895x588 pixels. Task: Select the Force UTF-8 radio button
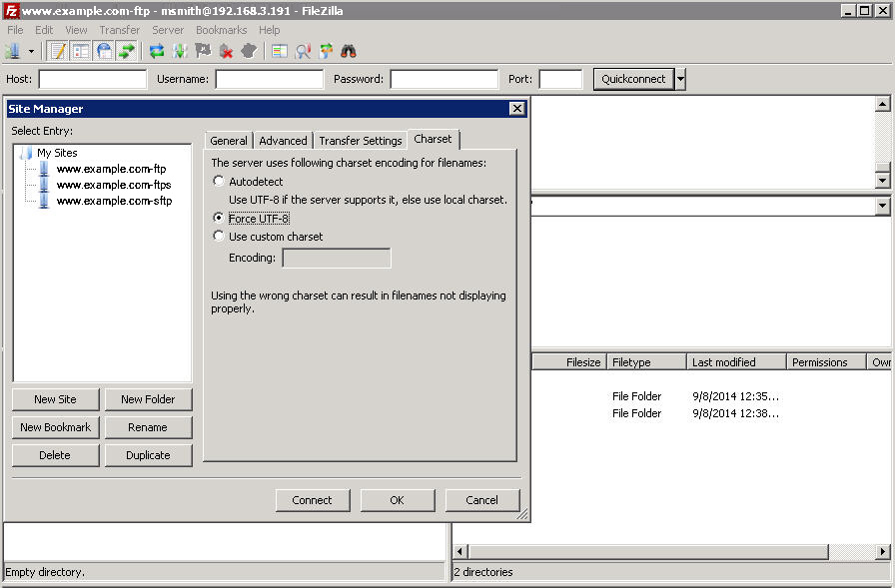(x=219, y=218)
